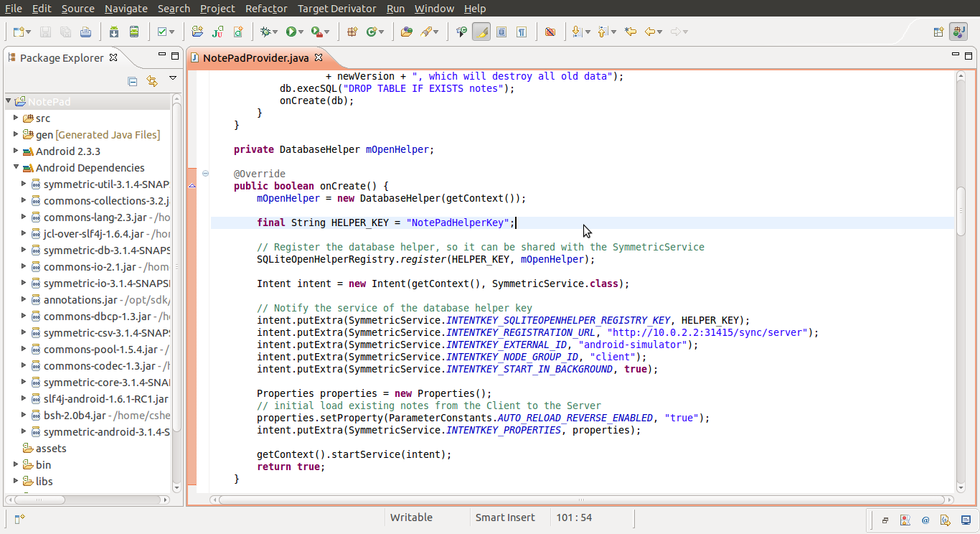980x534 pixels.
Task: Open the Debug dropdown arrow
Action: [276, 32]
